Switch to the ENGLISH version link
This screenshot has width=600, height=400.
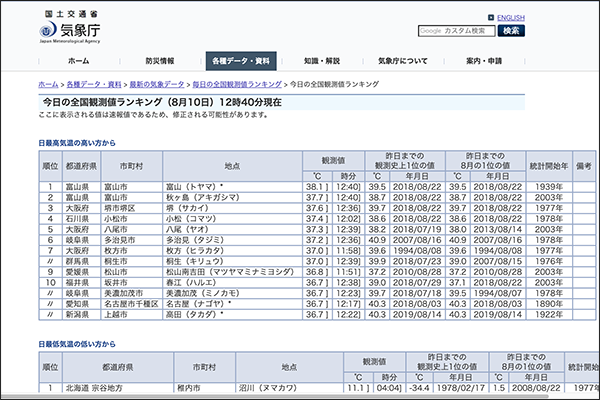point(510,17)
